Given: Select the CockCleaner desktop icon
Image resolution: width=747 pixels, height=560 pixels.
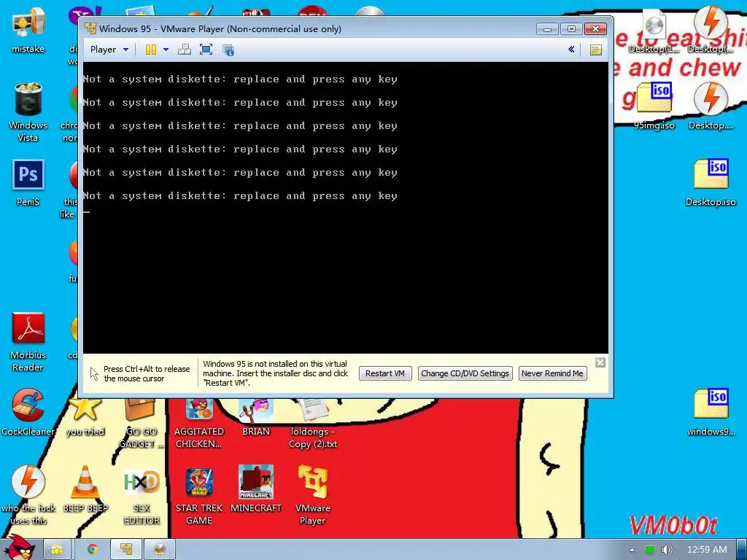Looking at the screenshot, I should 28,413.
